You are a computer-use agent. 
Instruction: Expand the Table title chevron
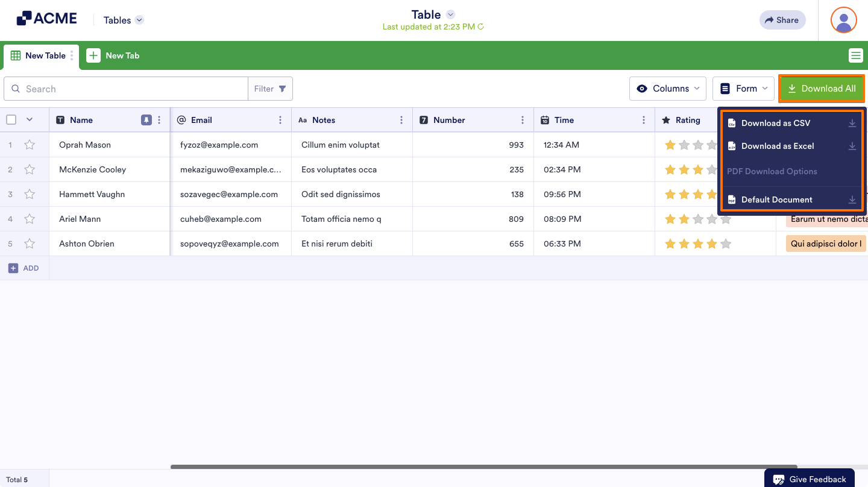[450, 14]
